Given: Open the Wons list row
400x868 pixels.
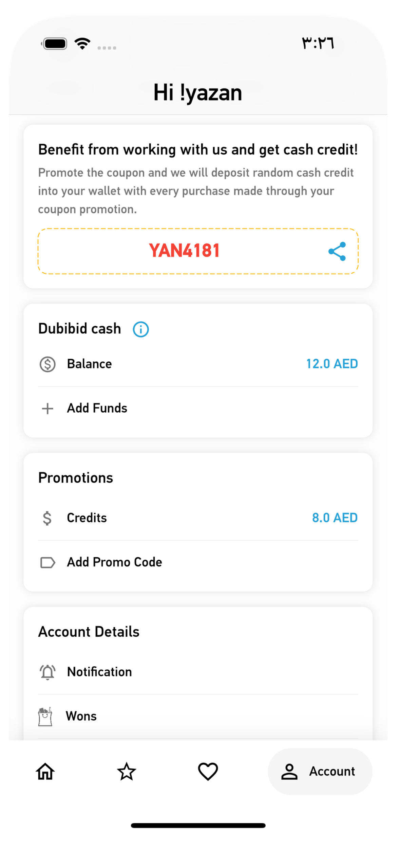Looking at the screenshot, I should tap(198, 716).
